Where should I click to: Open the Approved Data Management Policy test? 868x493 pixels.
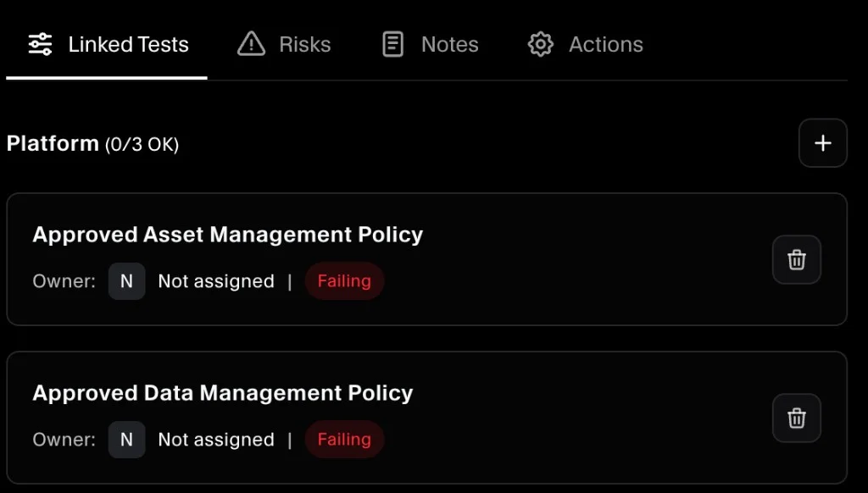223,393
